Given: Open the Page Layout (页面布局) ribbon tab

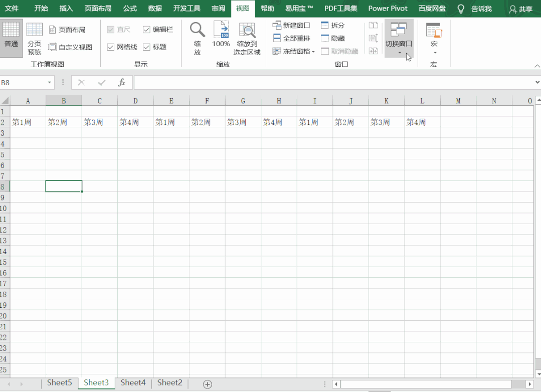Looking at the screenshot, I should pos(98,9).
